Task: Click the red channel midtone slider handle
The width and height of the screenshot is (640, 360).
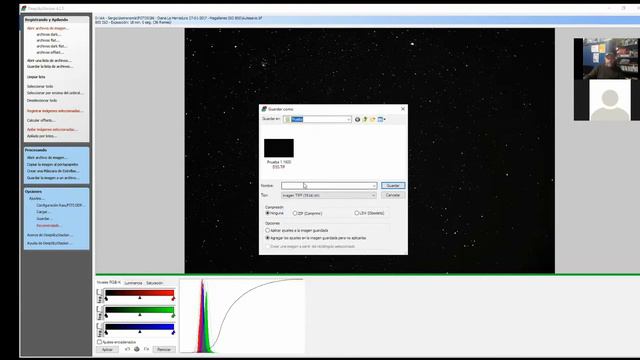Action: click(x=140, y=298)
